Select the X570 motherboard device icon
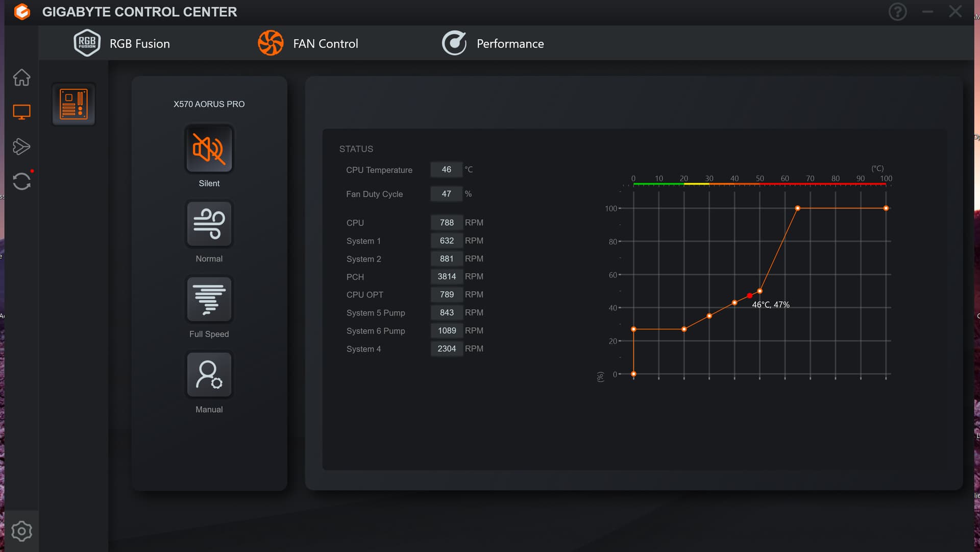 (x=73, y=104)
